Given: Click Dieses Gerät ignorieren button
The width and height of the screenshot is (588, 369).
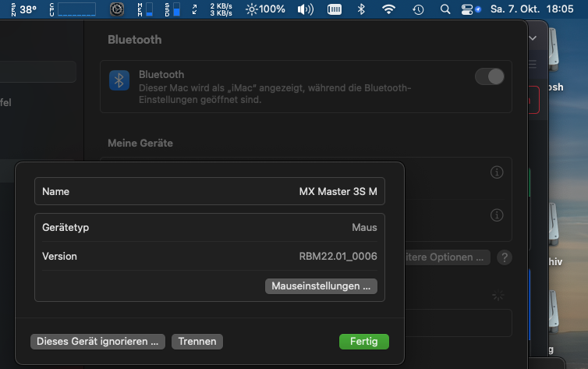Looking at the screenshot, I should pyautogui.click(x=97, y=342).
